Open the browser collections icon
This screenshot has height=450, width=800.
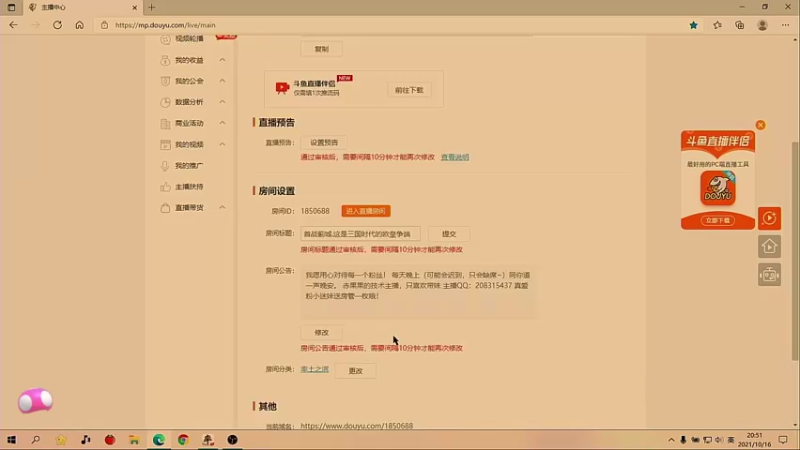pos(740,25)
